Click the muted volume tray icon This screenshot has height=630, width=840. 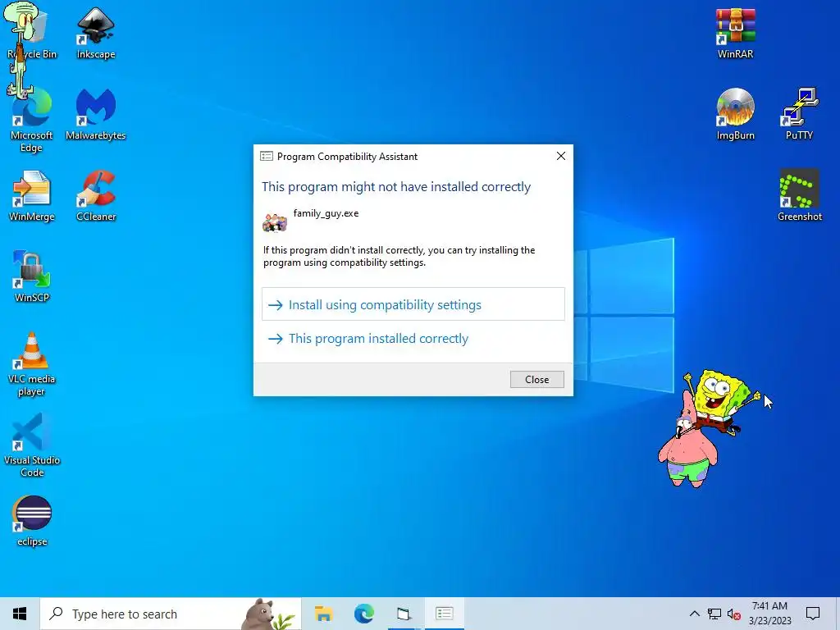pyautogui.click(x=734, y=614)
